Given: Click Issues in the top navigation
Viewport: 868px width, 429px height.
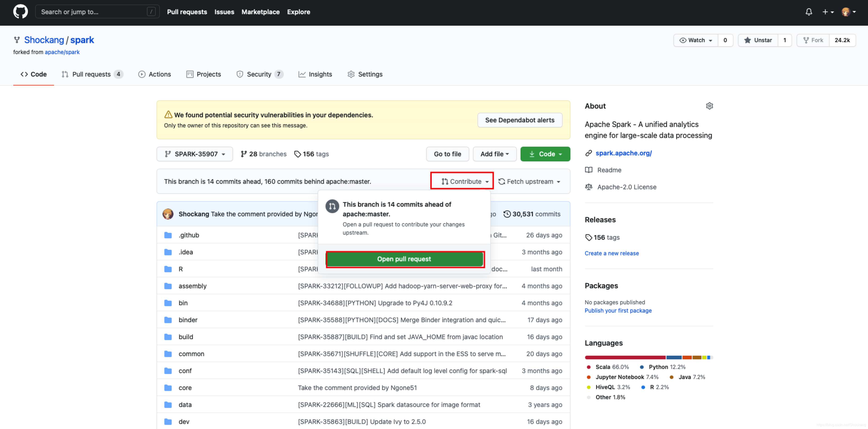Looking at the screenshot, I should click(x=224, y=12).
